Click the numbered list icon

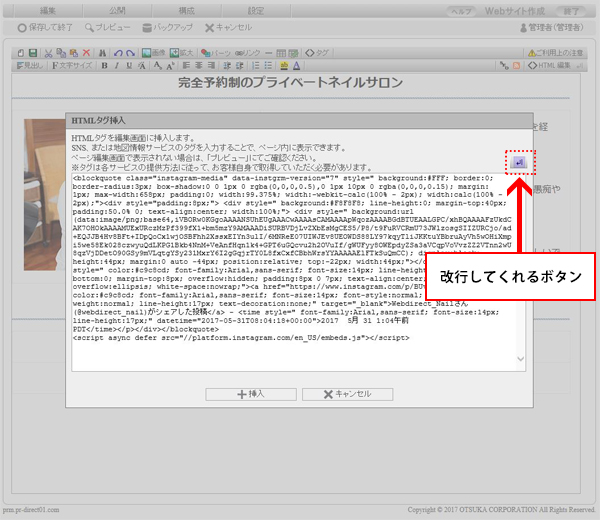(256, 65)
